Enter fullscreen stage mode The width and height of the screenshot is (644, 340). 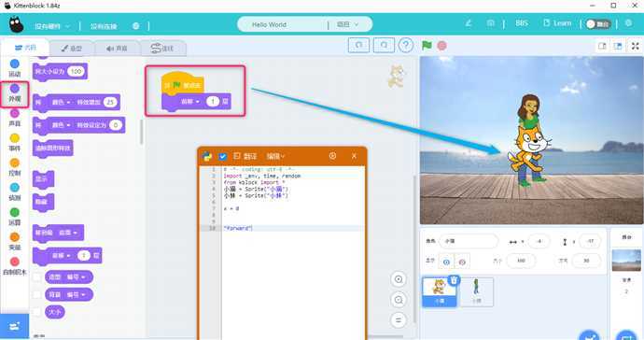click(635, 46)
